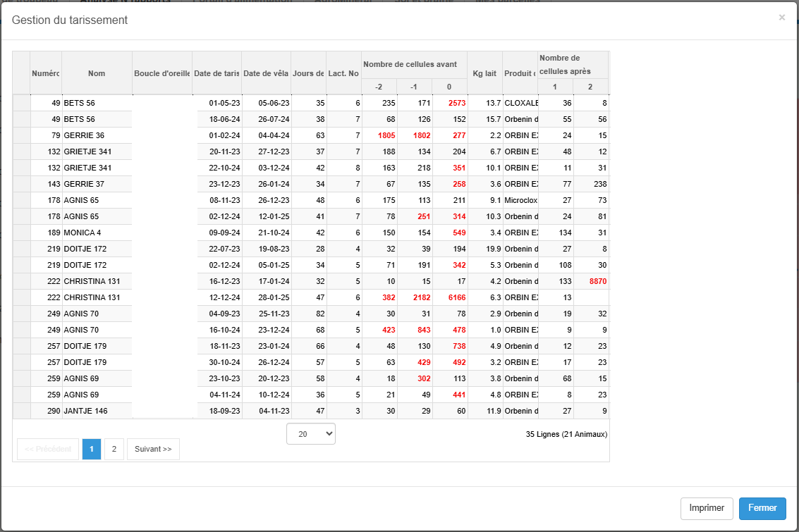Click Kg lait value 19.9
The image size is (799, 532).
point(493,249)
